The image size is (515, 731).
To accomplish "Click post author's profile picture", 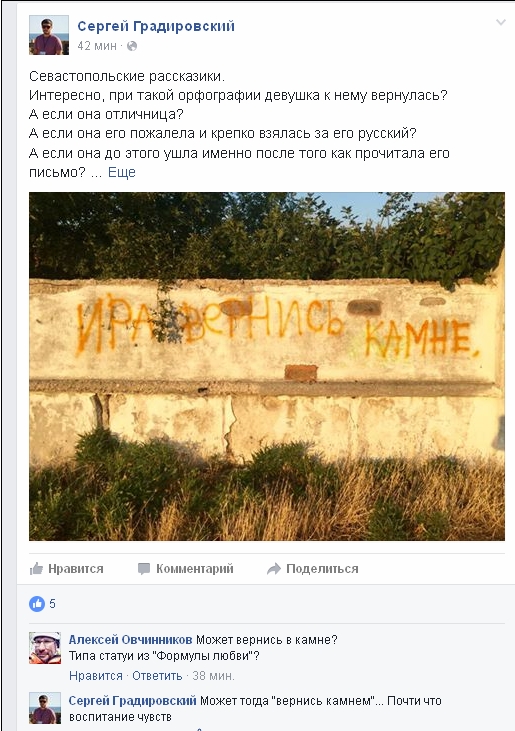I will 48,35.
